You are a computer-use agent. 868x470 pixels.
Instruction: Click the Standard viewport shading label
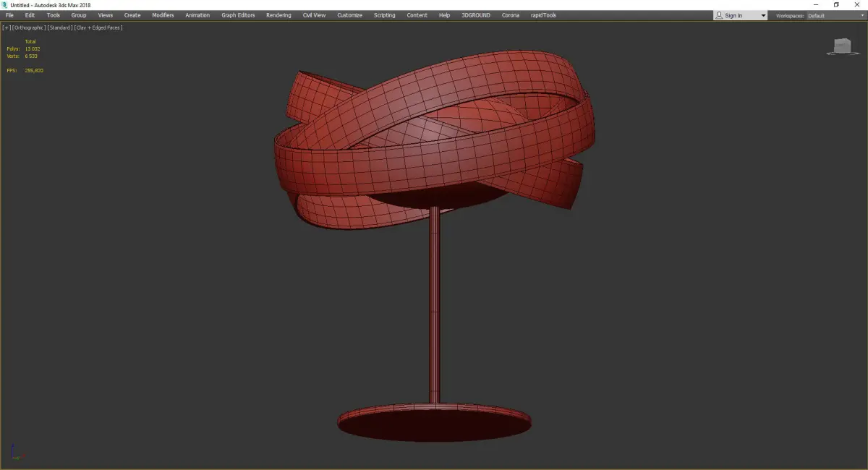pos(60,27)
